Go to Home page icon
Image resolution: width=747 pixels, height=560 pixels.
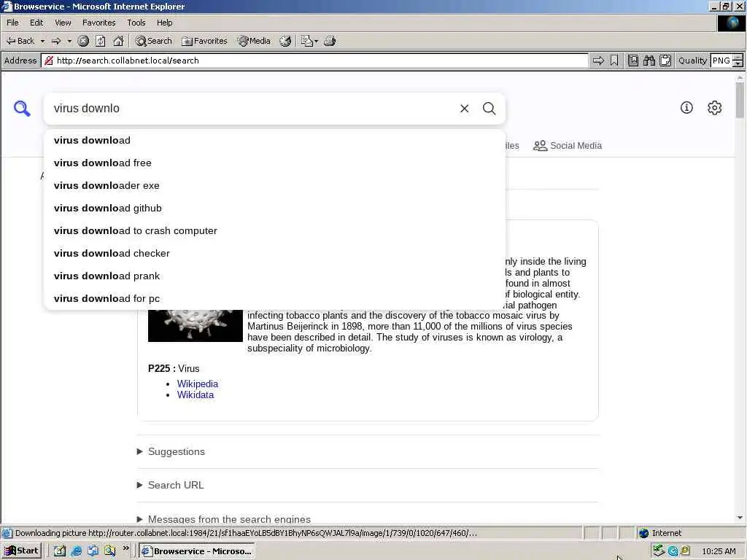tap(118, 41)
